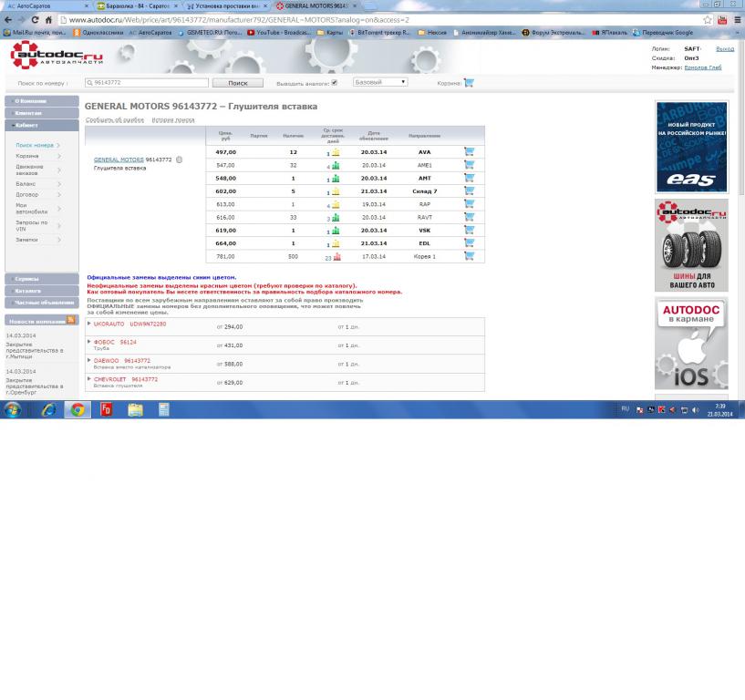745x700 pixels.
Task: Expand the CHEVROLET 96143772 analog row
Action: coord(88,378)
